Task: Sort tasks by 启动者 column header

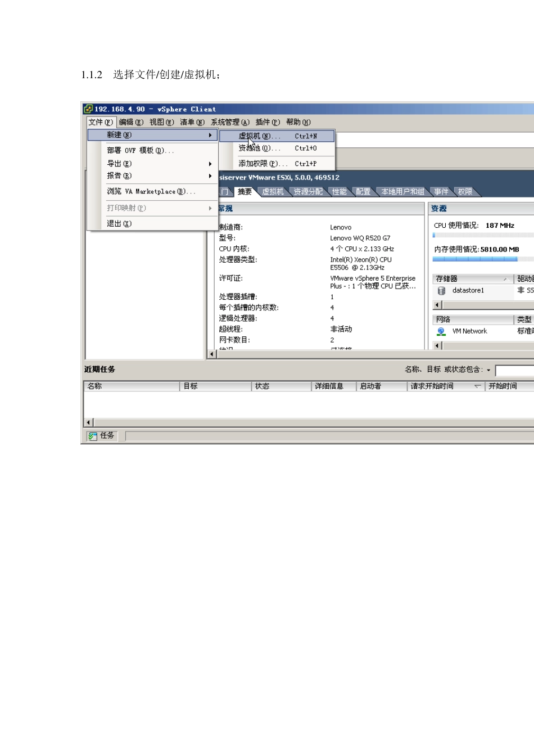Action: pos(382,386)
